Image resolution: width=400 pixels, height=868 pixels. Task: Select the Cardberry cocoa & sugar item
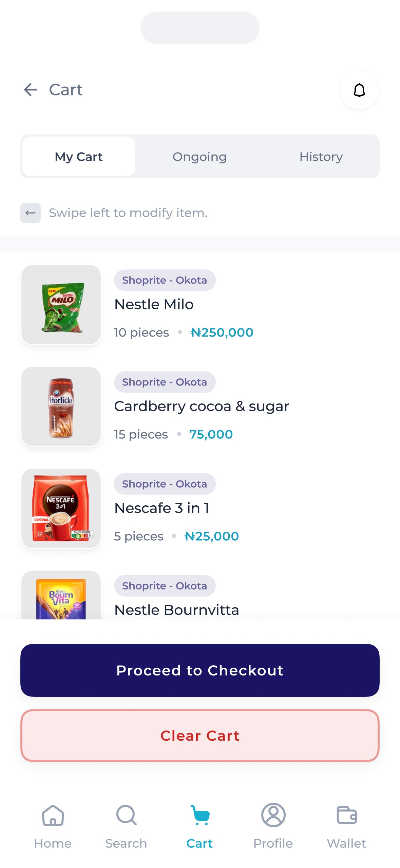point(202,406)
